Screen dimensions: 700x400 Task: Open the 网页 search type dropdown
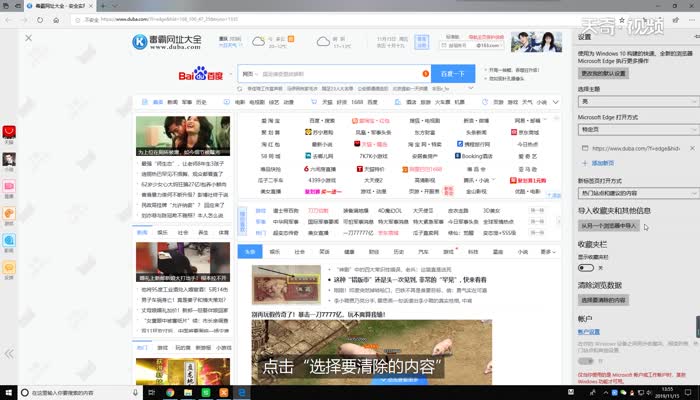[250, 74]
